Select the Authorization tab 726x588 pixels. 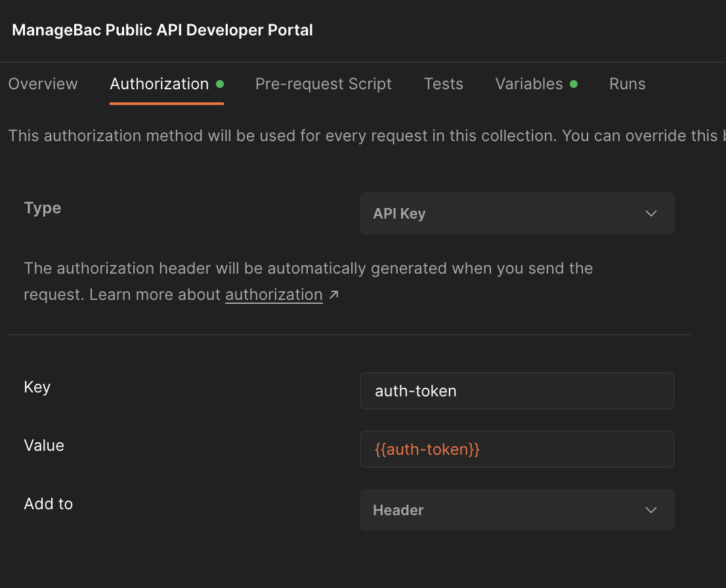click(167, 84)
